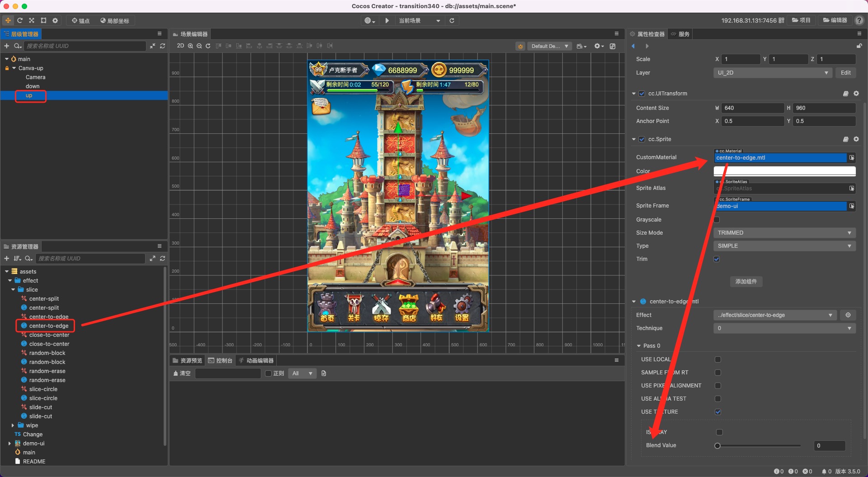Select the move transform tool
This screenshot has height=477, width=868.
[8, 20]
